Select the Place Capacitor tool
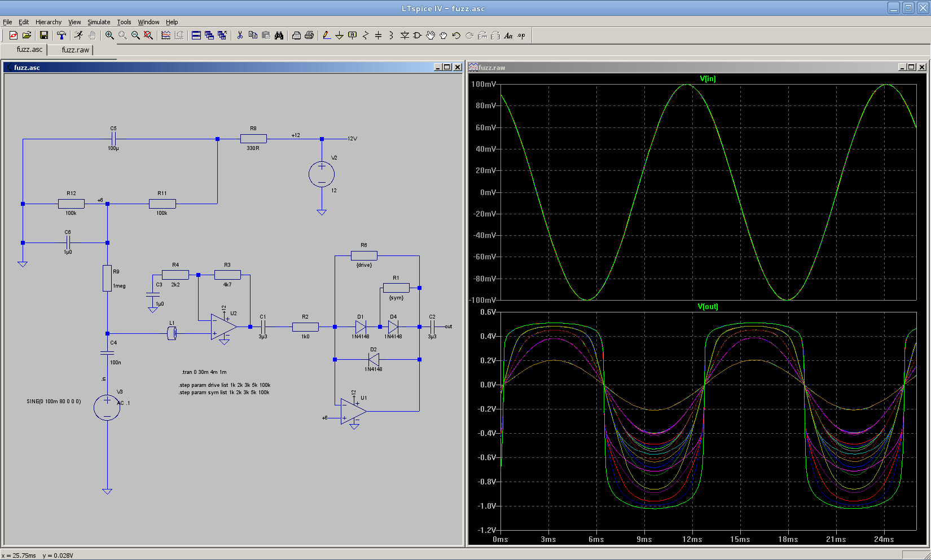Image resolution: width=931 pixels, height=560 pixels. pyautogui.click(x=378, y=35)
